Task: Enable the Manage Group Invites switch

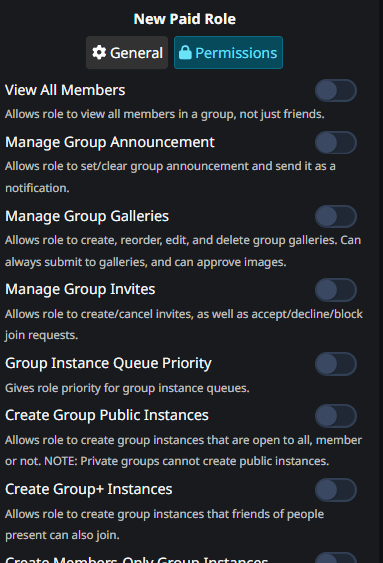Action: (336, 290)
